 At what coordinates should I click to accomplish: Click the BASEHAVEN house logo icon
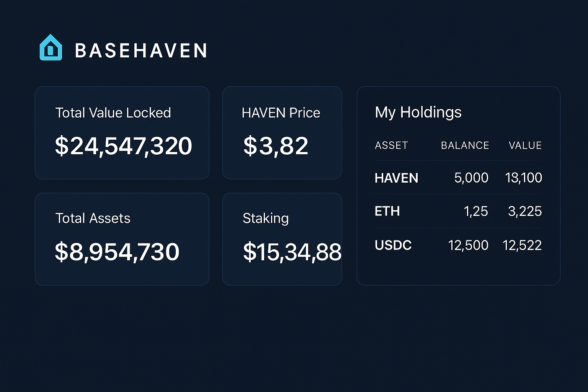click(x=51, y=47)
